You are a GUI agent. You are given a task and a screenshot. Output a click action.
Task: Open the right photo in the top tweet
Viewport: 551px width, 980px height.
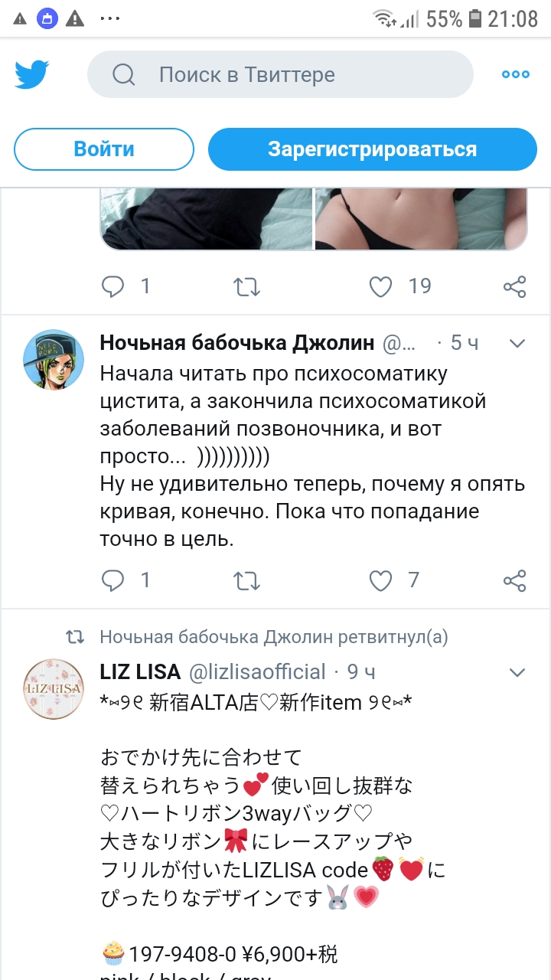coord(422,219)
